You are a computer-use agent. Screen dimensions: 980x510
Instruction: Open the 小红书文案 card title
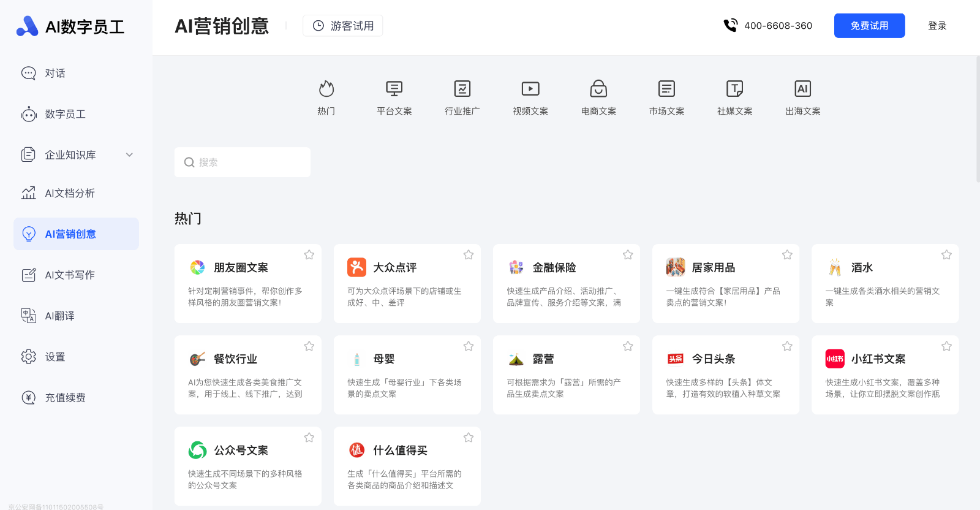click(878, 359)
